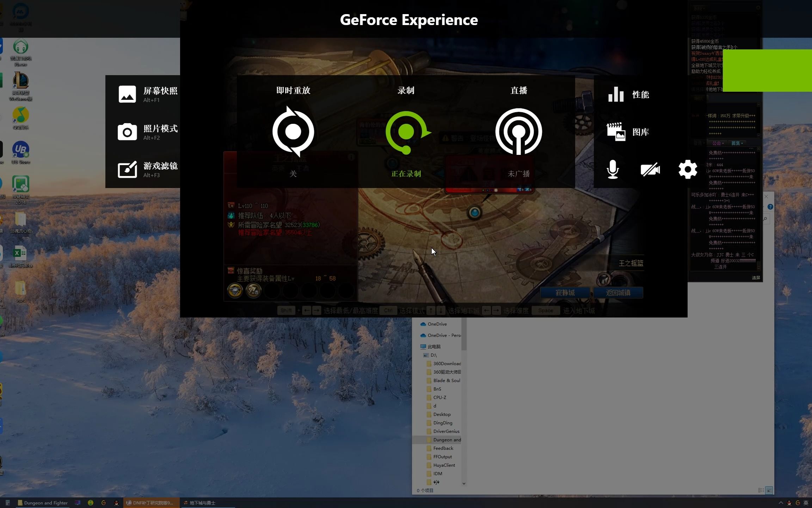812x508 pixels.
Task: Click the second reward item icon under 惊喜奖励
Action: pyautogui.click(x=253, y=291)
